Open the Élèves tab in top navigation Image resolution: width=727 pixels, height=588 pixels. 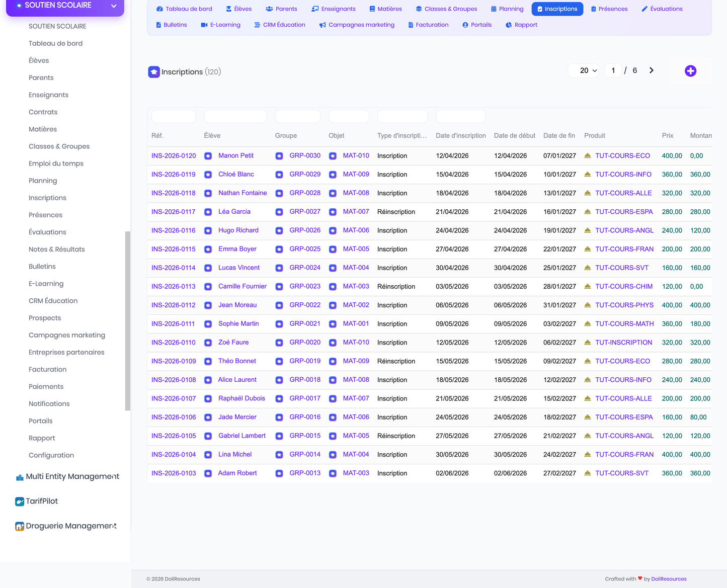[x=239, y=9]
